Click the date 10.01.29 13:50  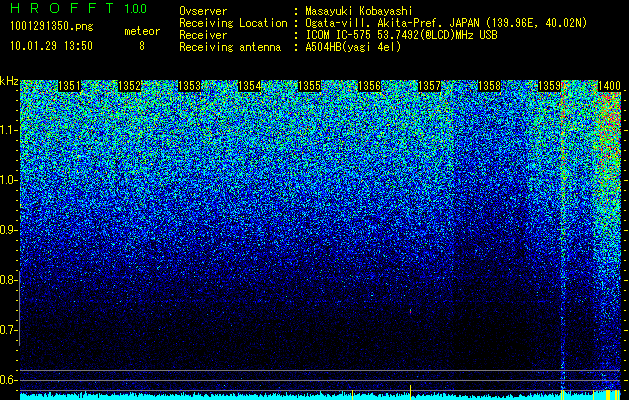tap(51, 46)
